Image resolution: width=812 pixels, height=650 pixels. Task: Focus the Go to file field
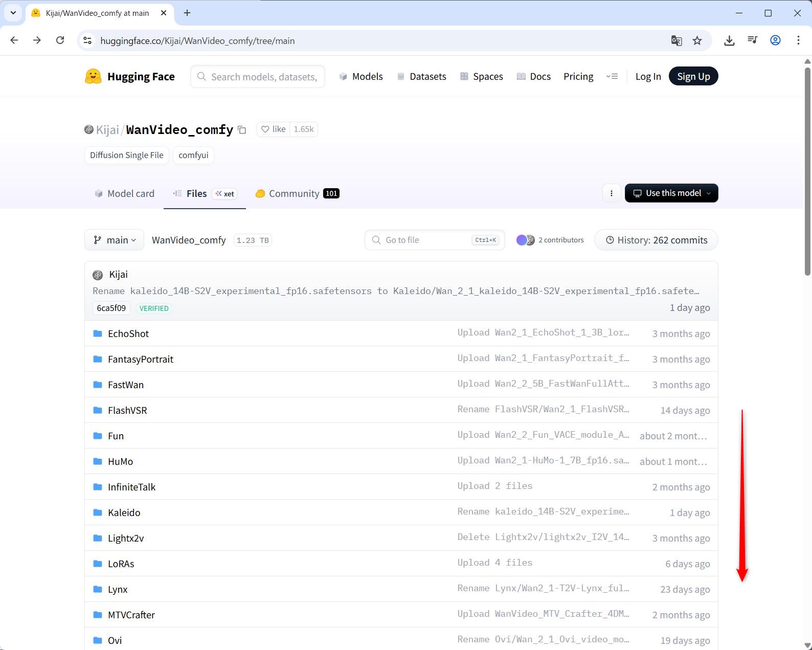pos(427,240)
